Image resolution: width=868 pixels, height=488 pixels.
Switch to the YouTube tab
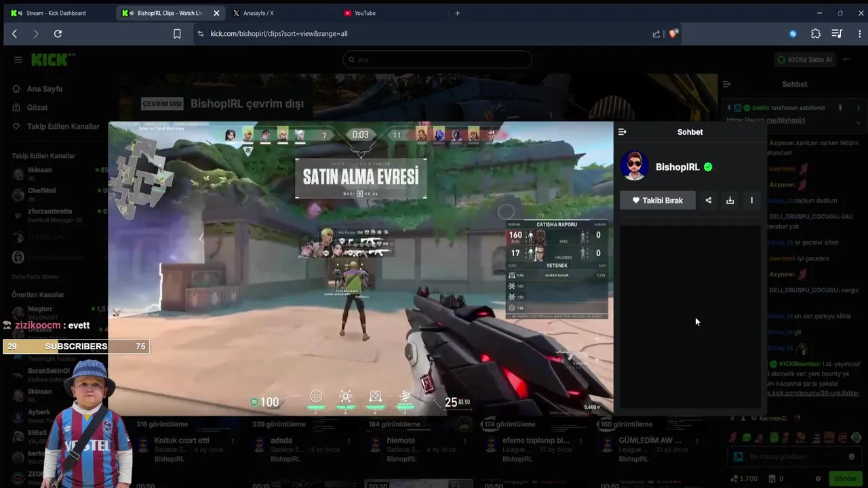[x=365, y=13]
